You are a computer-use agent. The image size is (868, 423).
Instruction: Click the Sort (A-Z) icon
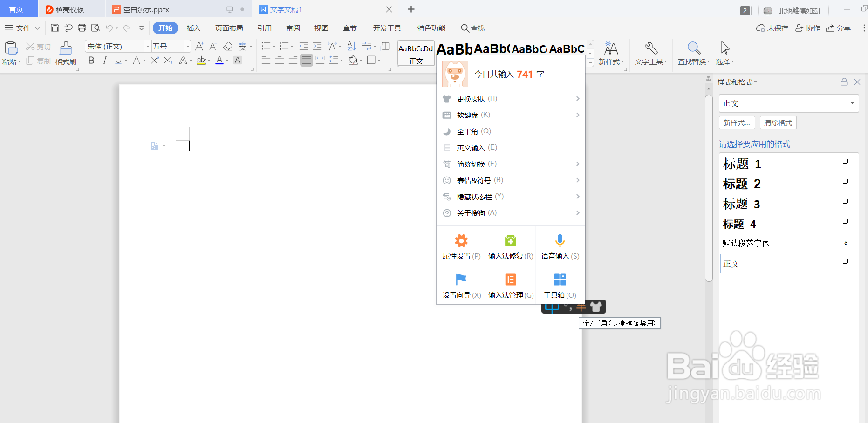pyautogui.click(x=352, y=46)
